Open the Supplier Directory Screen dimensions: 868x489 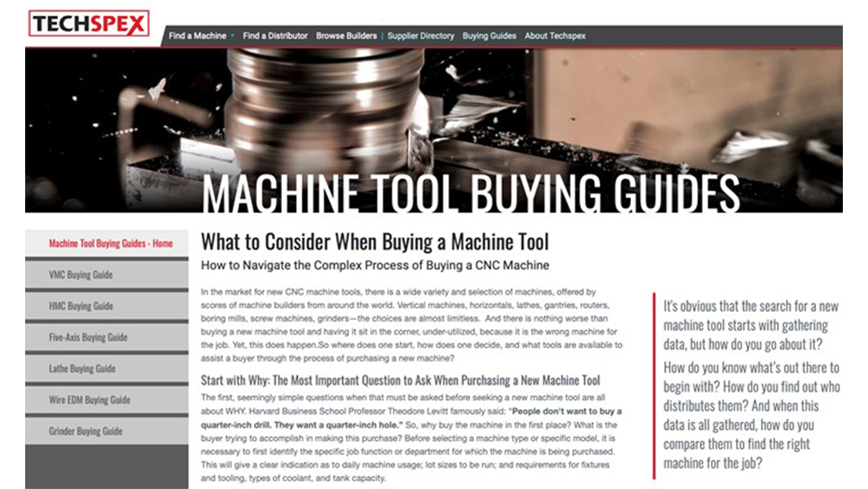point(421,36)
